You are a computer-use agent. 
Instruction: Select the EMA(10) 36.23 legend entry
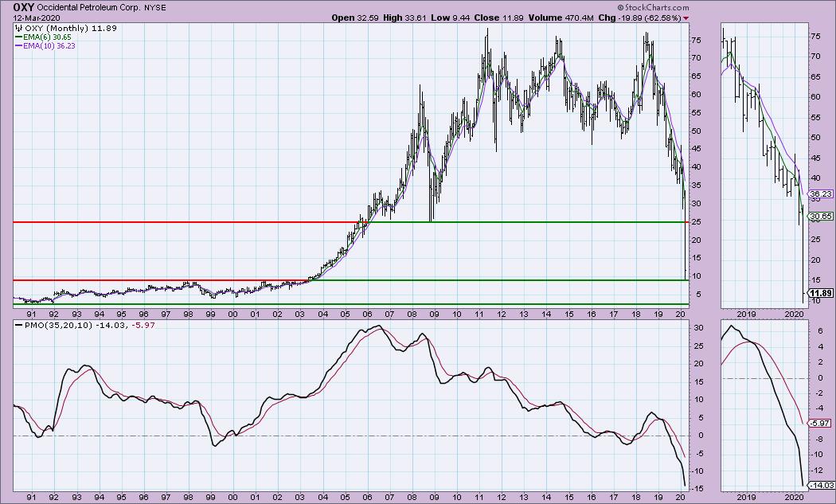(x=45, y=46)
